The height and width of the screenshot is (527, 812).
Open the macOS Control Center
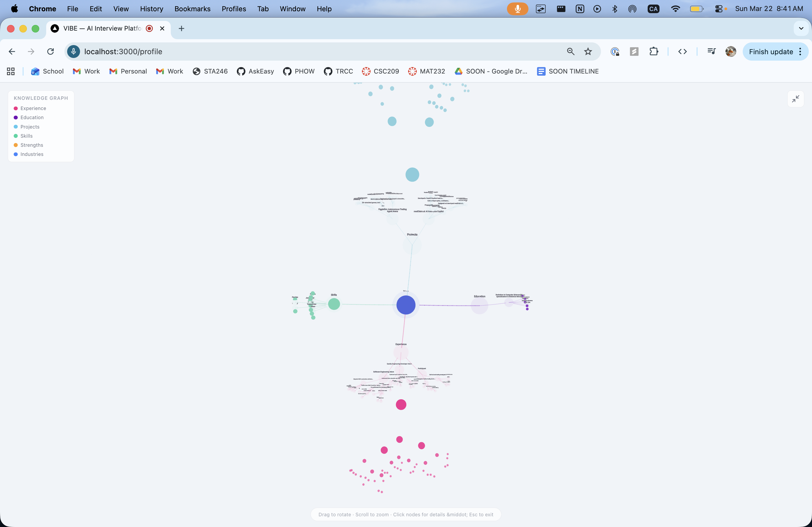(719, 9)
